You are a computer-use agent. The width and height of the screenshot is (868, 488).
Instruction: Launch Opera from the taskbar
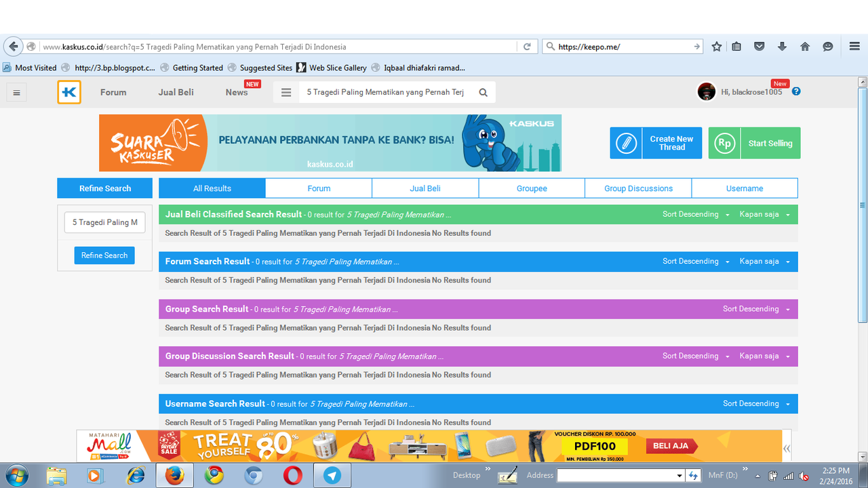(x=293, y=475)
